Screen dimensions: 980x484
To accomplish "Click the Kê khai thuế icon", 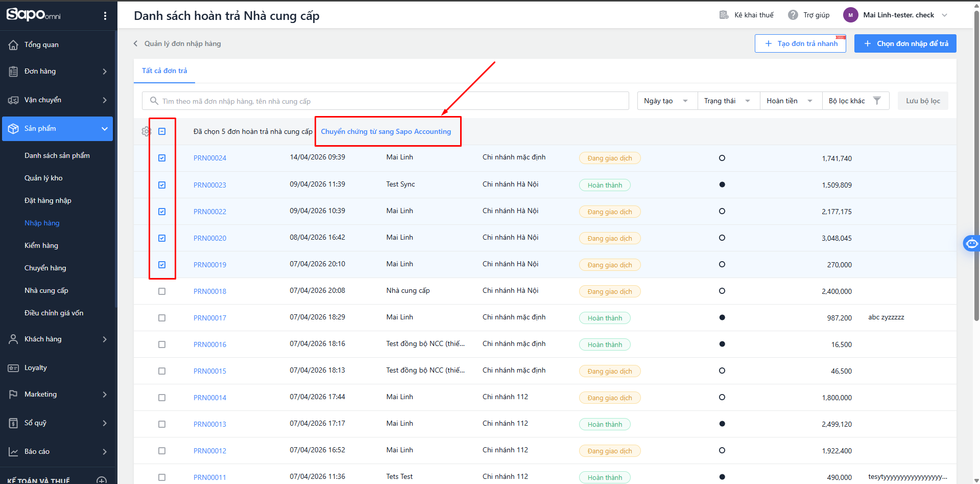I will (724, 15).
